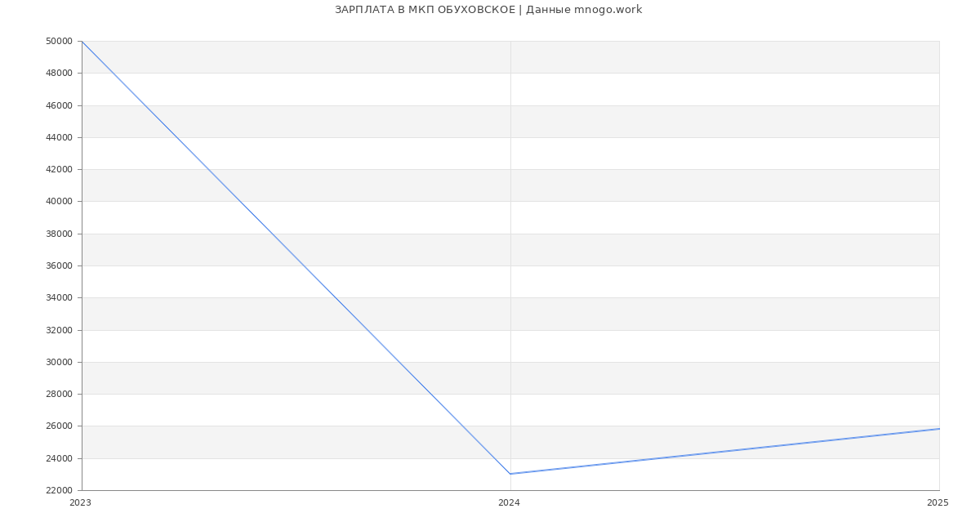Click the 50000 y-axis label
Viewport: 980px width, 531px height.
(x=60, y=41)
